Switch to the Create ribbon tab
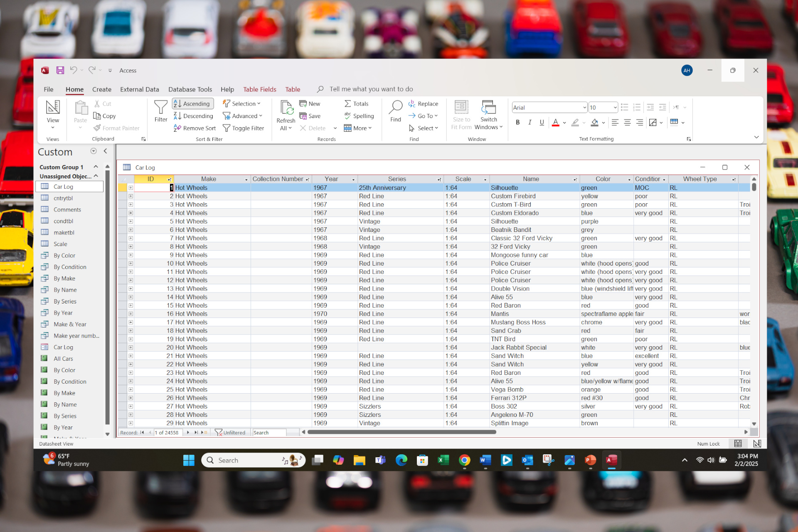This screenshot has height=532, width=798. point(102,89)
